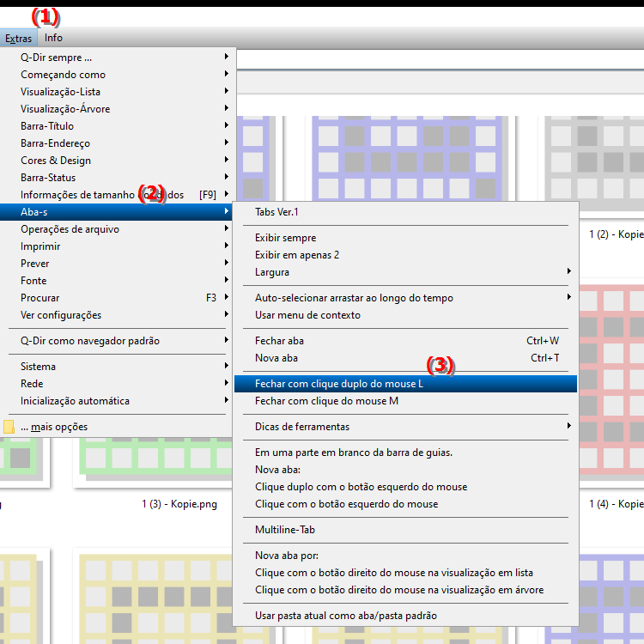The height and width of the screenshot is (644, 644).
Task: Select the '1 (4) - Kopie' file label
Action: [x=616, y=504]
